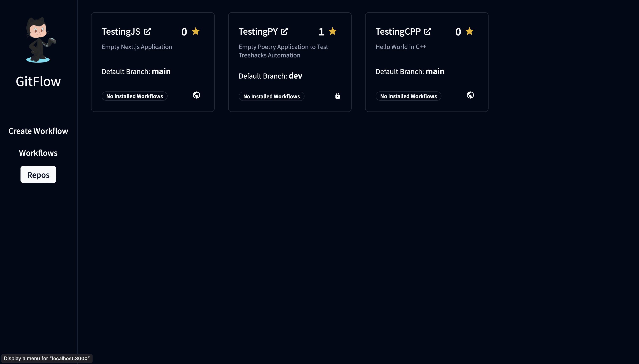Select the Repos sidebar tab
The width and height of the screenshot is (639, 364).
(38, 174)
